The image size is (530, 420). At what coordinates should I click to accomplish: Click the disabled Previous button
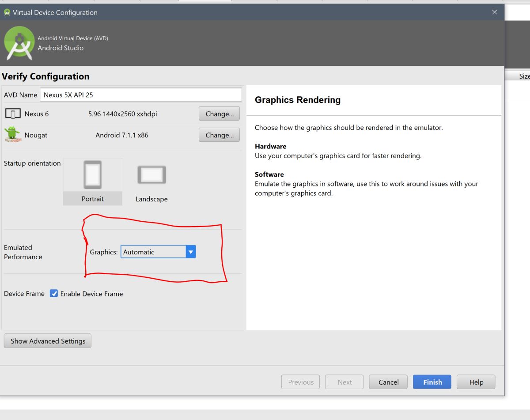[301, 382]
